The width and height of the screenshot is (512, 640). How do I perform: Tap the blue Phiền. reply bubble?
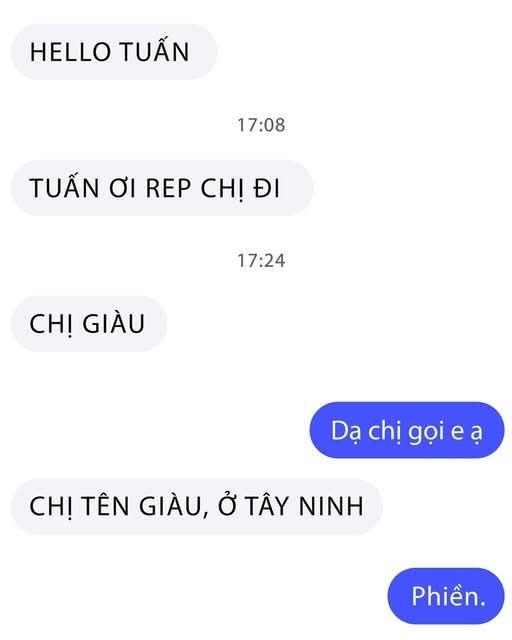click(446, 596)
